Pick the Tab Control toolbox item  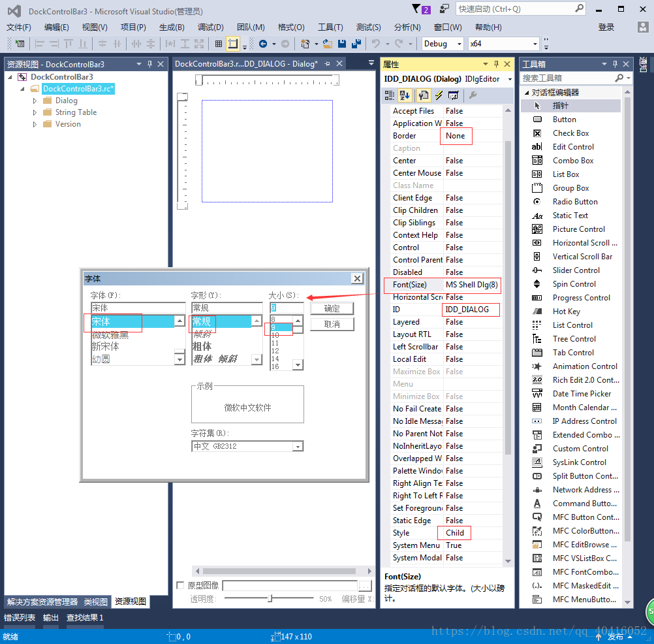coord(570,353)
